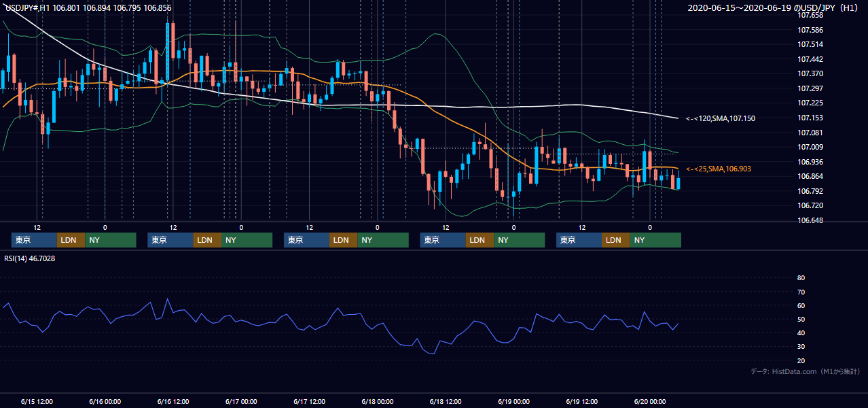Click the June 19 東京 session block
The width and height of the screenshot is (868, 408).
tap(579, 240)
